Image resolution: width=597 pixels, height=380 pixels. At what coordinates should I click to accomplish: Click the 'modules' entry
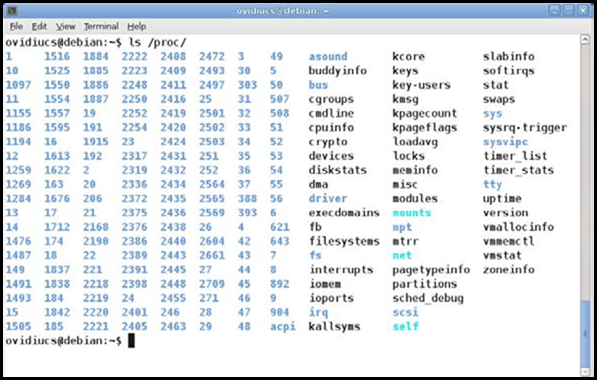pos(415,199)
